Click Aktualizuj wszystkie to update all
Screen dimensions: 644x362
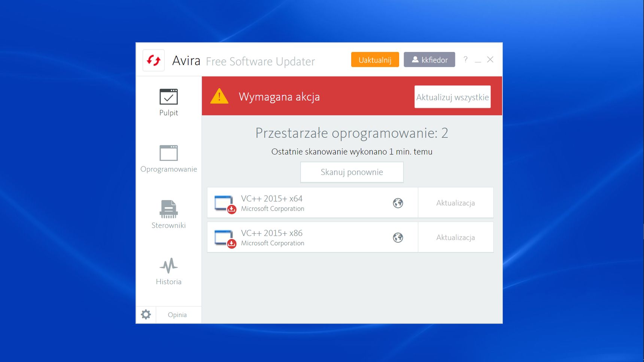[452, 97]
